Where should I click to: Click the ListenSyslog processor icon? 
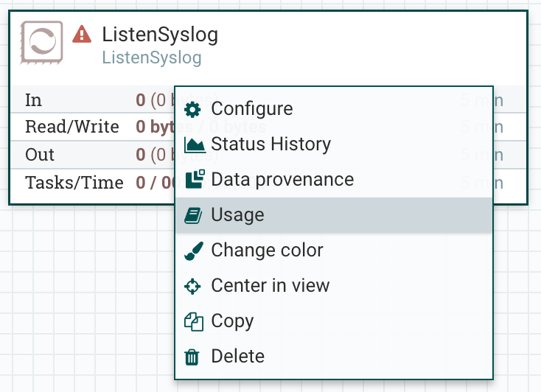(x=42, y=42)
